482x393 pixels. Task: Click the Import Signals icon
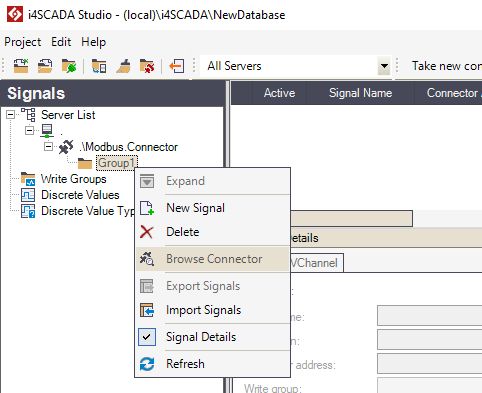[147, 310]
